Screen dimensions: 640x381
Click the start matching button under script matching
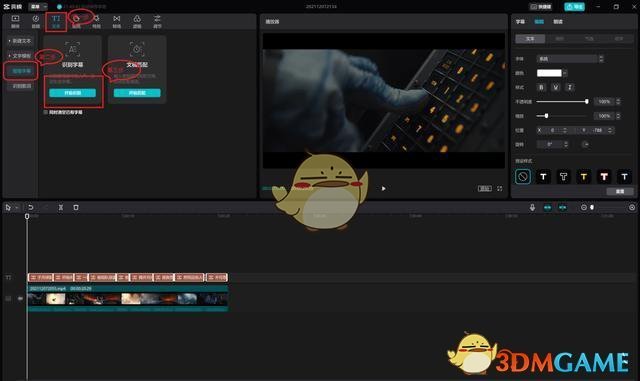point(137,93)
